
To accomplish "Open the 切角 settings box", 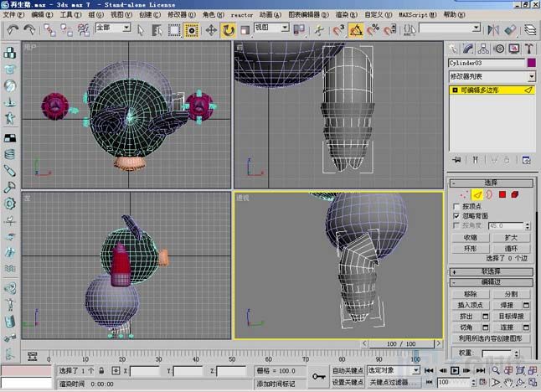I will pyautogui.click(x=486, y=328).
